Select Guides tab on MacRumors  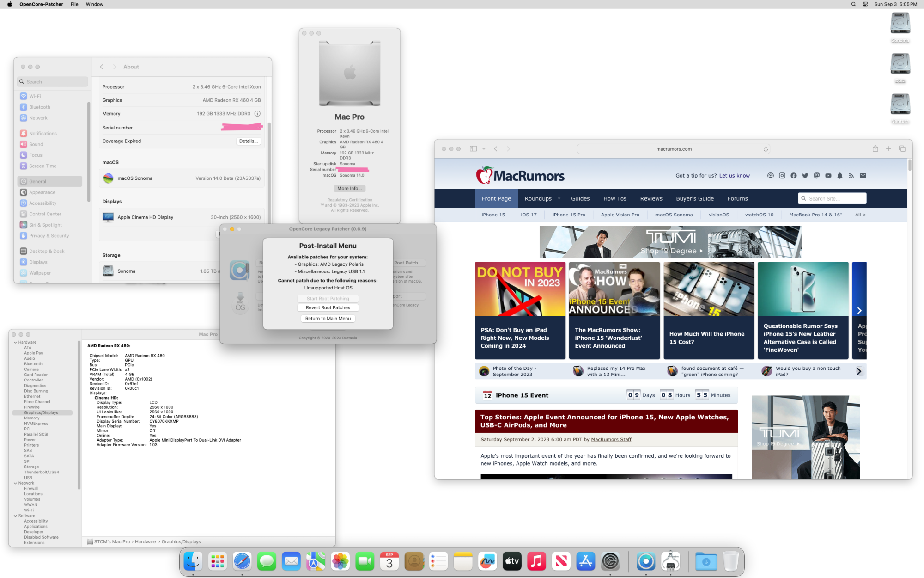(x=580, y=199)
